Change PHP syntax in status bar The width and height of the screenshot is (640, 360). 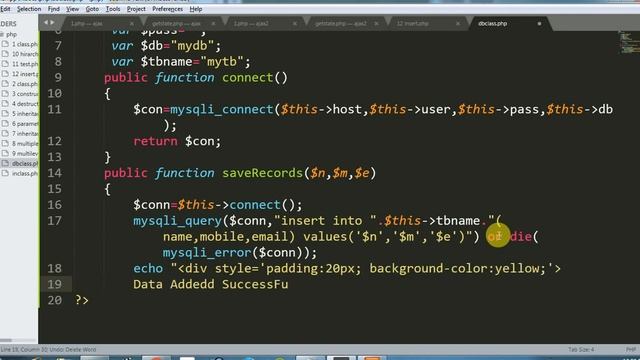click(x=631, y=350)
